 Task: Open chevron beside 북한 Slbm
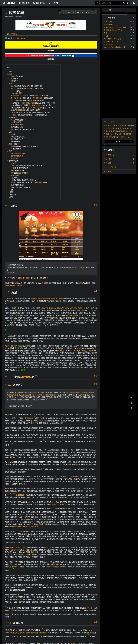[x=133, y=159]
